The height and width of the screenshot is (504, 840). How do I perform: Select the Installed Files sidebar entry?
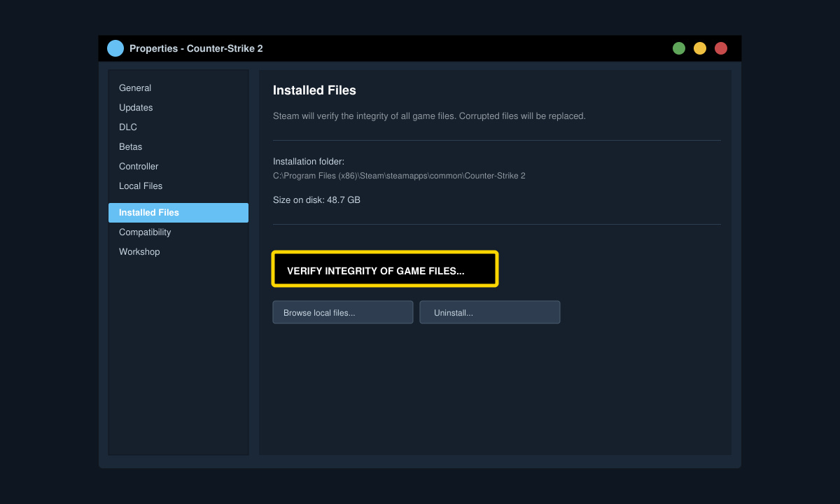click(x=178, y=213)
